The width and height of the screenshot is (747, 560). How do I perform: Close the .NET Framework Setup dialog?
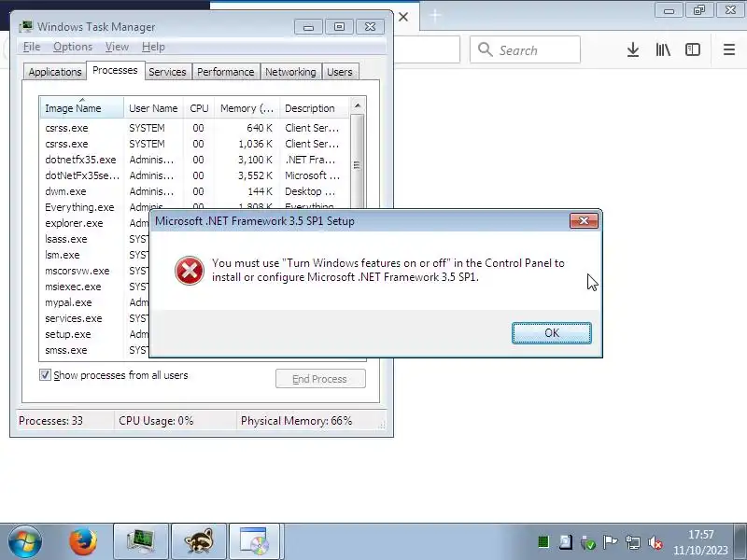584,221
